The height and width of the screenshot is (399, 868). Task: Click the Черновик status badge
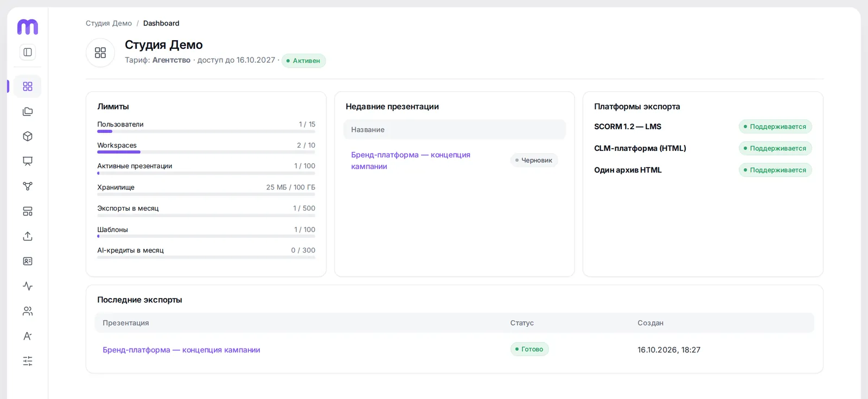(534, 160)
